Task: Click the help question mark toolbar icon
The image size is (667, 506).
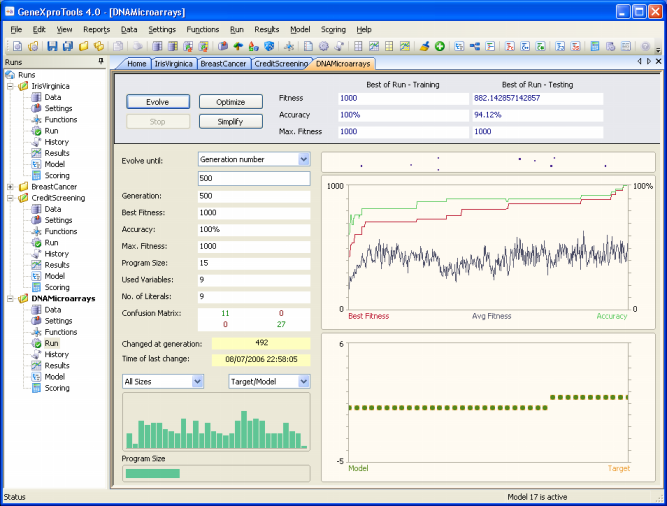Action: [x=645, y=46]
